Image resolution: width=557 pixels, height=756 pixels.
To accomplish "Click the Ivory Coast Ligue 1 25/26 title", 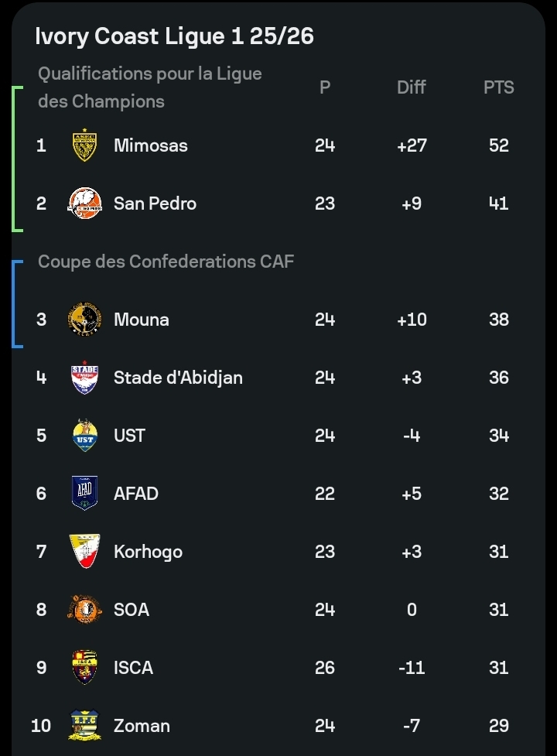I will (x=175, y=36).
